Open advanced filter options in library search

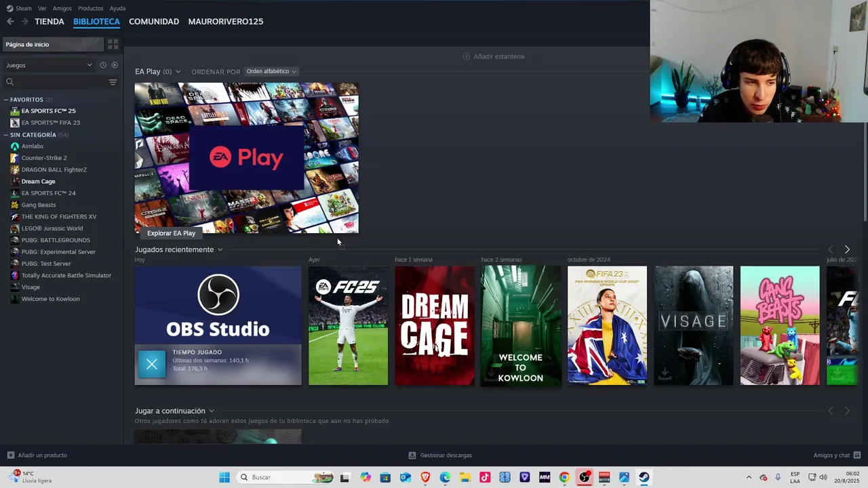[x=113, y=82]
